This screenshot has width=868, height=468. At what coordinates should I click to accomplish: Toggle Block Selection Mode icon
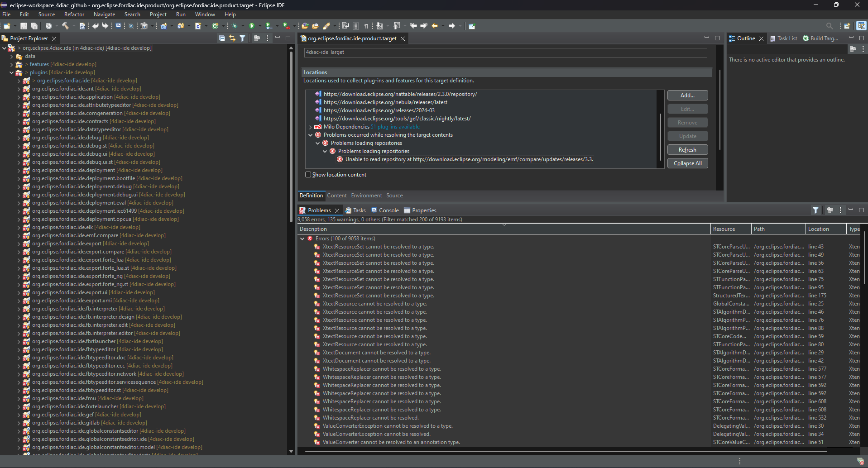point(356,26)
